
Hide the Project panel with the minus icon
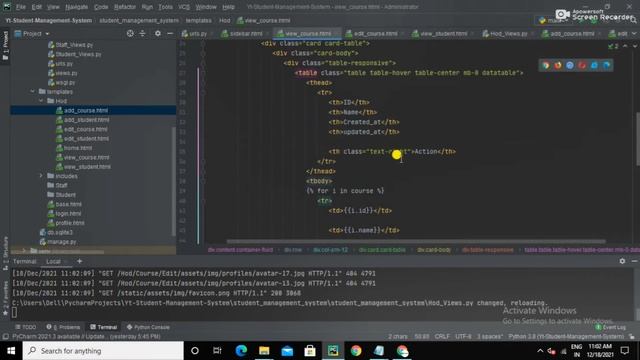tap(170, 33)
